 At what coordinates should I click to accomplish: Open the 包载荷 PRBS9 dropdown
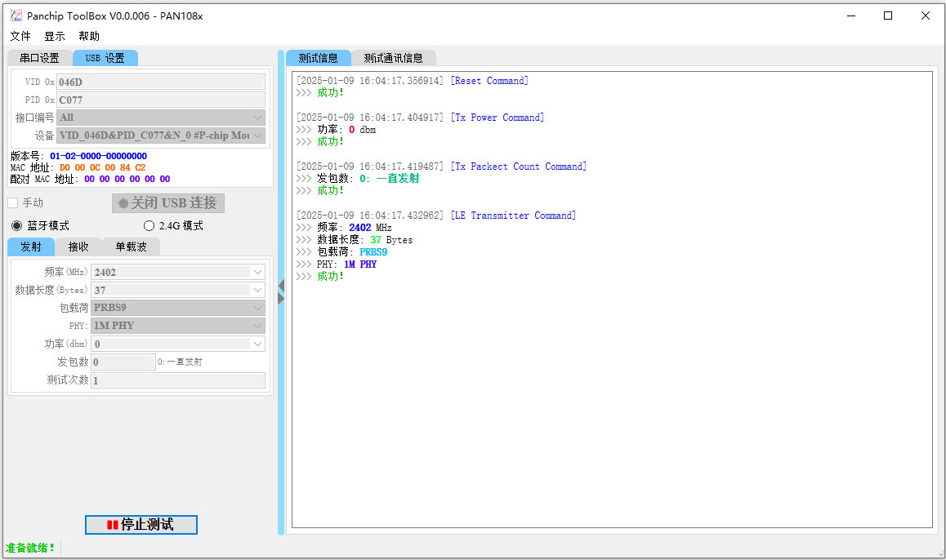tap(178, 308)
